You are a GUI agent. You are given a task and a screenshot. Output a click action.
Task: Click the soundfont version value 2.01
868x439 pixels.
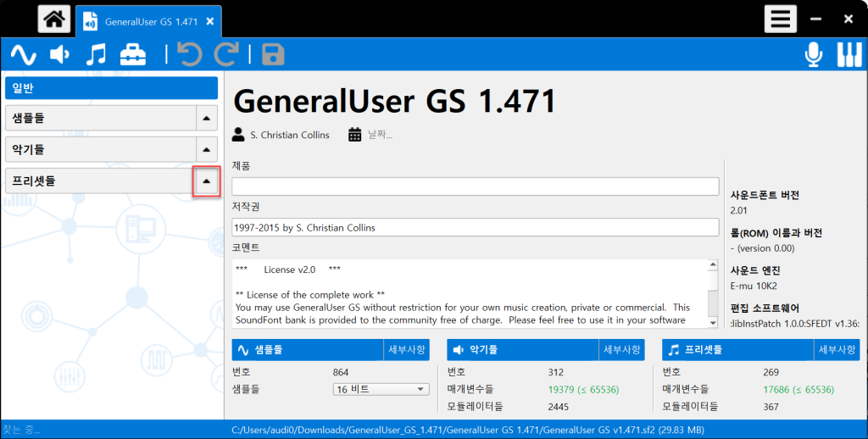pos(738,210)
